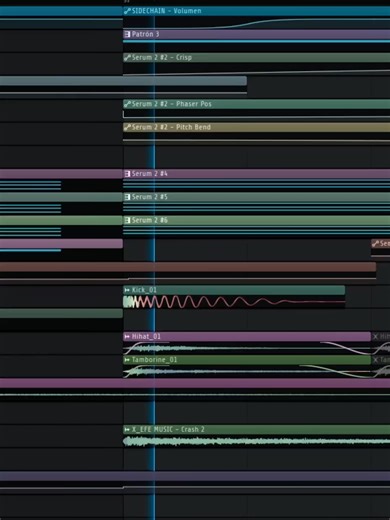The image size is (390, 520).
Task: Open the Serum 2 #2 - Pitch Bend automation icon
Action: pos(127,127)
